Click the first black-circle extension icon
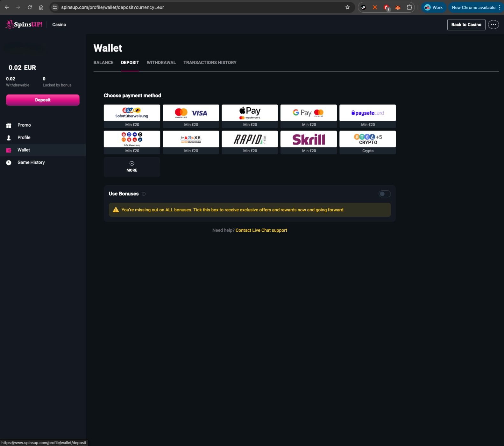This screenshot has width=504, height=446. pyautogui.click(x=363, y=7)
